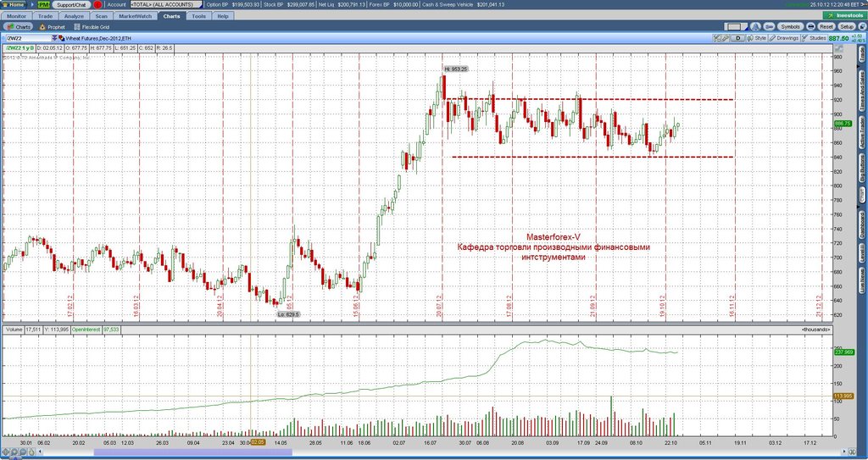Open Support/Chat

coord(72,4)
